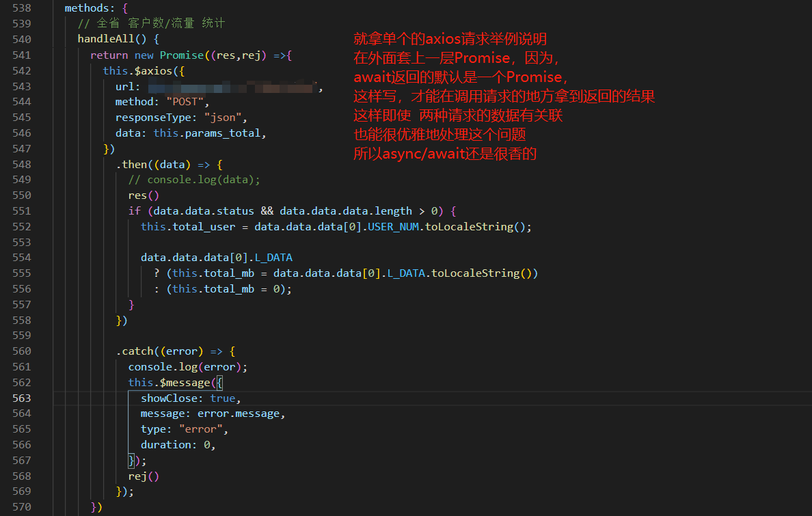
Task: Click the "Promise" constructor on line 541
Action: [182, 55]
